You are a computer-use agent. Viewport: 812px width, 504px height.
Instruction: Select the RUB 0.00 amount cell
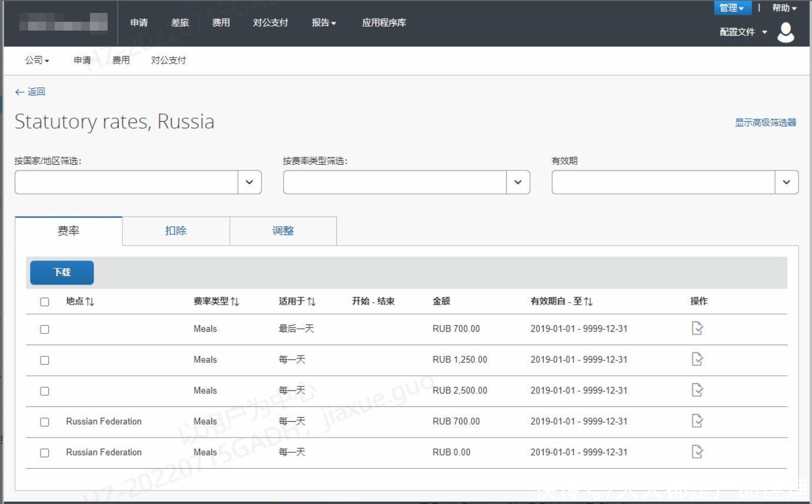click(452, 452)
